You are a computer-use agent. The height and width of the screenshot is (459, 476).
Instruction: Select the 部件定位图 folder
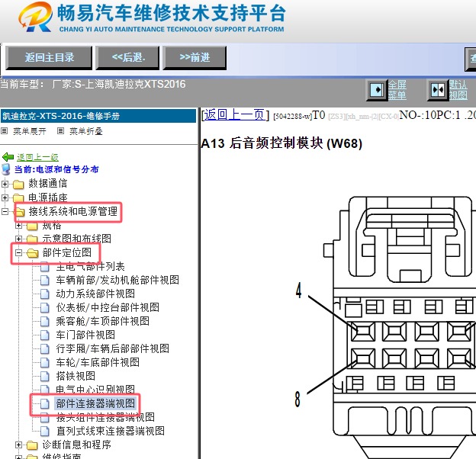coord(67,252)
